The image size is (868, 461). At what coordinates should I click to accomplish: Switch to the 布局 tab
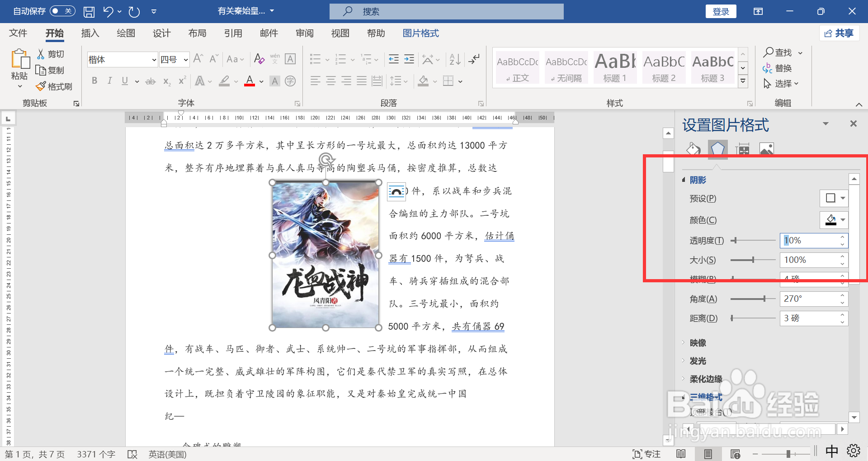coord(197,33)
